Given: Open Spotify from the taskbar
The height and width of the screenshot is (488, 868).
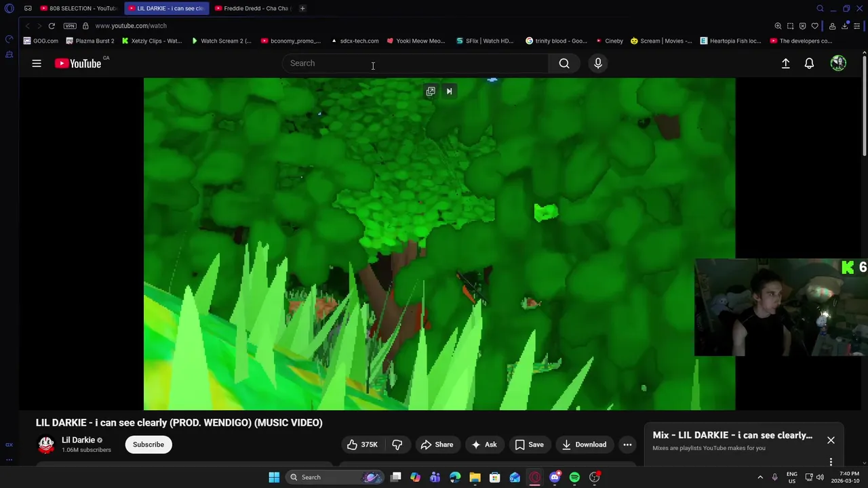Looking at the screenshot, I should pyautogui.click(x=574, y=477).
